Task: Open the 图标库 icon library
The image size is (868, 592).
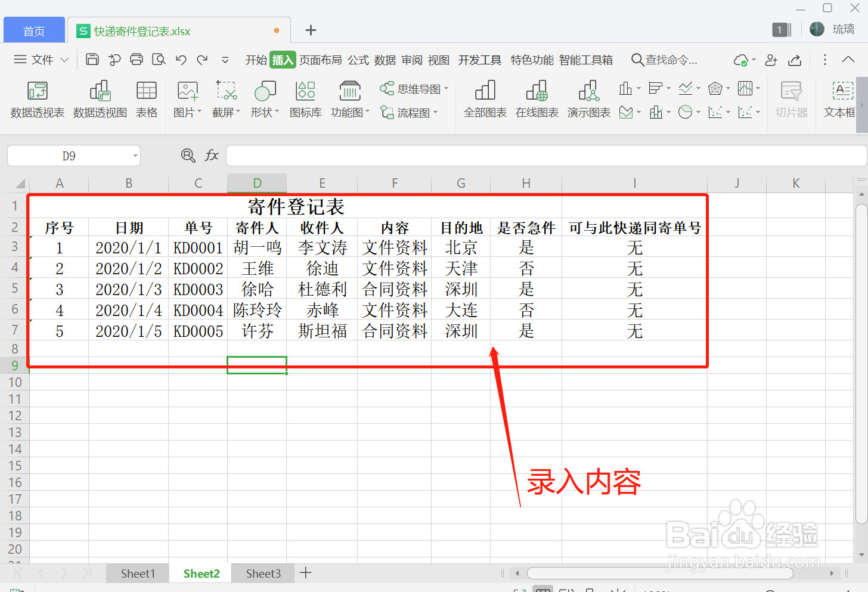Action: (305, 99)
